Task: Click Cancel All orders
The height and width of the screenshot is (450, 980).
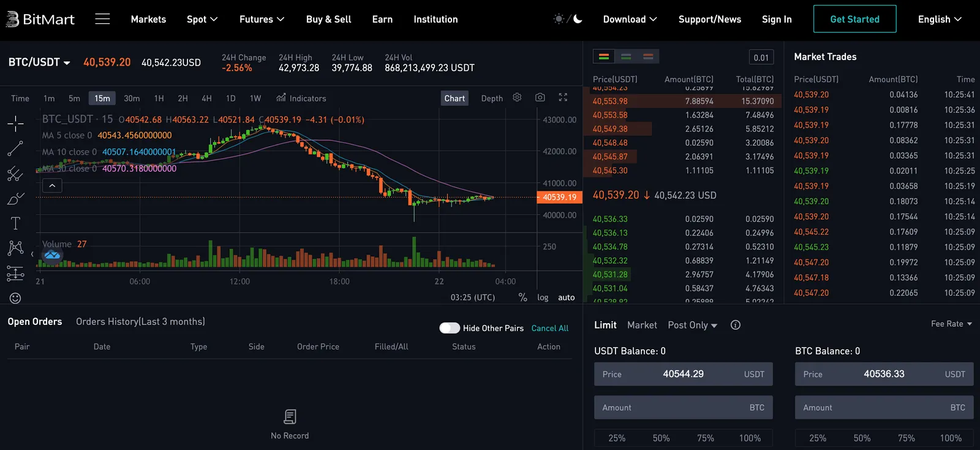Action: tap(550, 328)
